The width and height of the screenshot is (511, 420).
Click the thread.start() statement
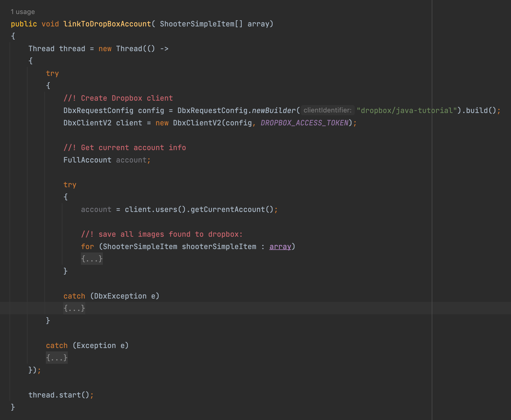pos(61,395)
